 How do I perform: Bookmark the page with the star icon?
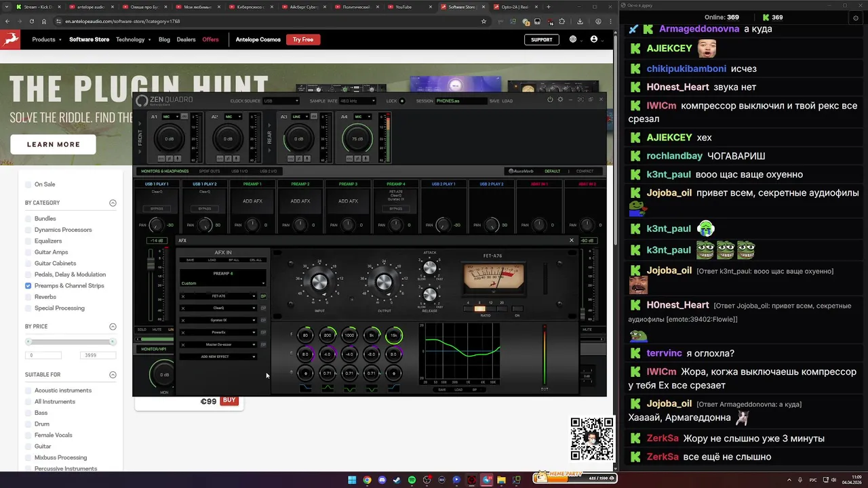[x=484, y=21]
